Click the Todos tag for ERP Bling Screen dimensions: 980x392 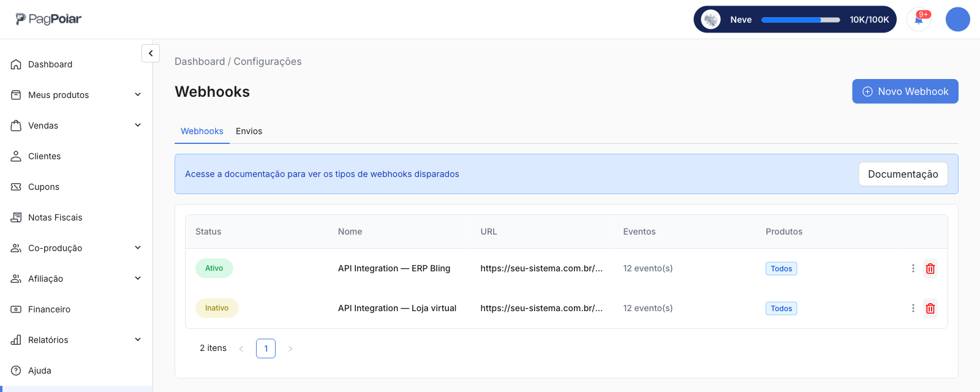click(782, 268)
